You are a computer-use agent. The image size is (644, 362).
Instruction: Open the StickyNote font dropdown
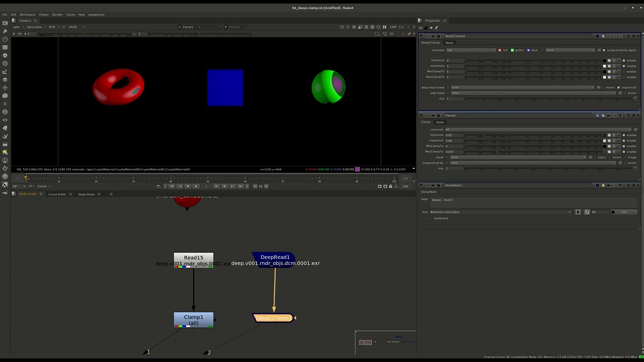point(501,212)
